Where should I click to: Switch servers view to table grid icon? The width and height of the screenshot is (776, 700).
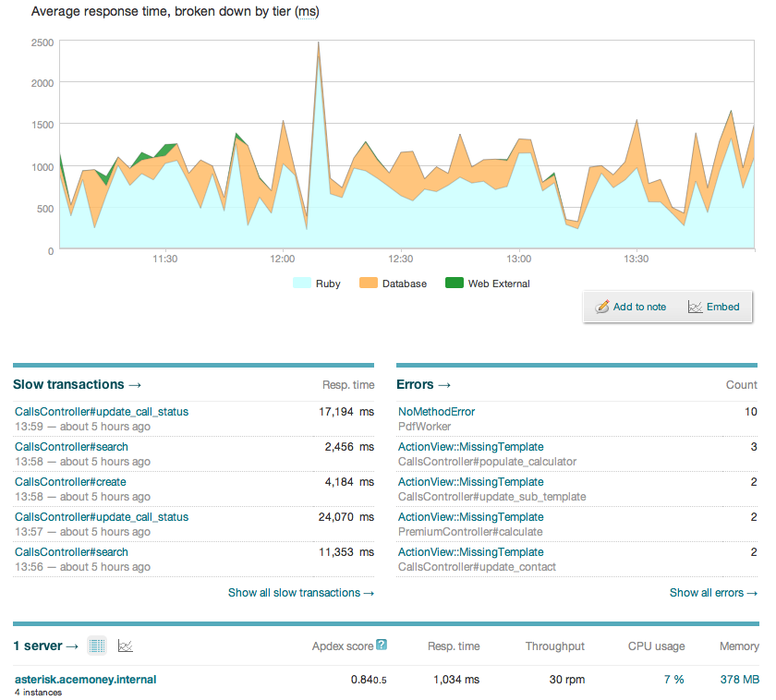(97, 646)
